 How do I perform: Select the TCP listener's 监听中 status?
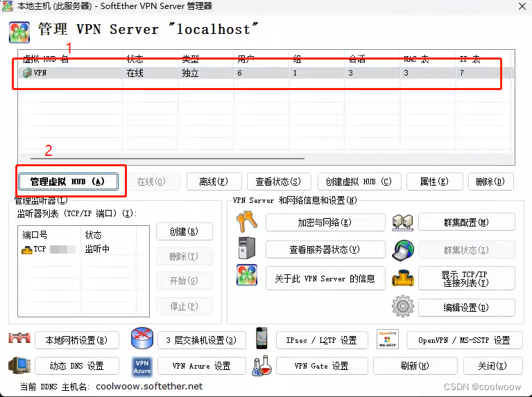coord(97,249)
